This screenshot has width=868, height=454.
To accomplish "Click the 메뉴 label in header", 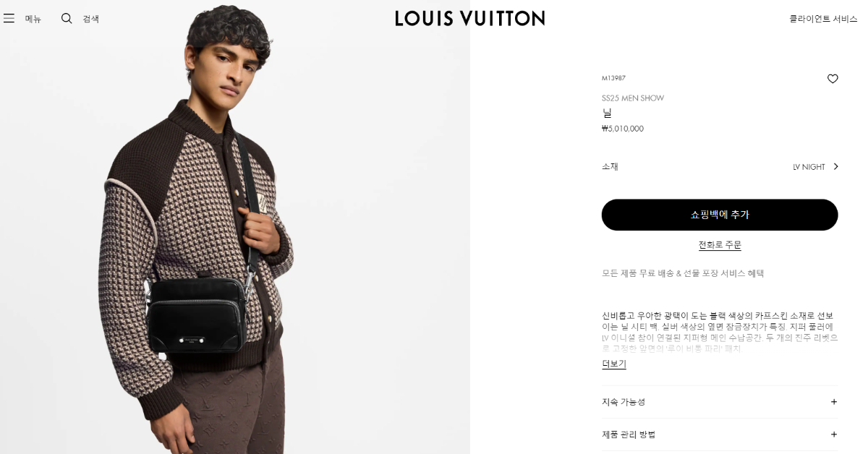I will click(x=33, y=19).
